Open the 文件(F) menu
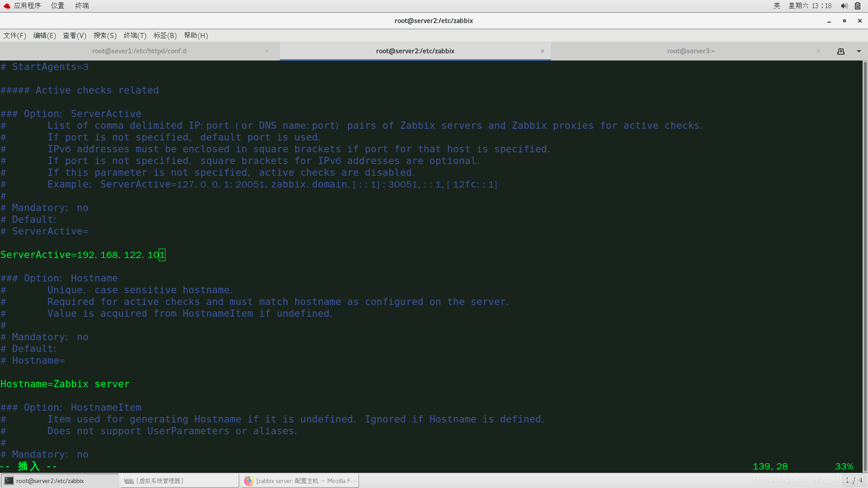Screen dimensions: 868x488 click(15, 35)
